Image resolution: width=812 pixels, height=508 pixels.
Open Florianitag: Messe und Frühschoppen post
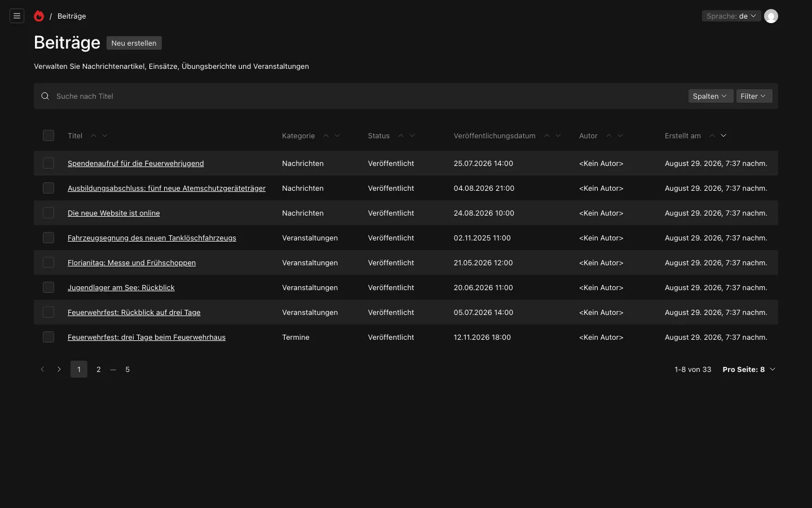click(x=132, y=262)
